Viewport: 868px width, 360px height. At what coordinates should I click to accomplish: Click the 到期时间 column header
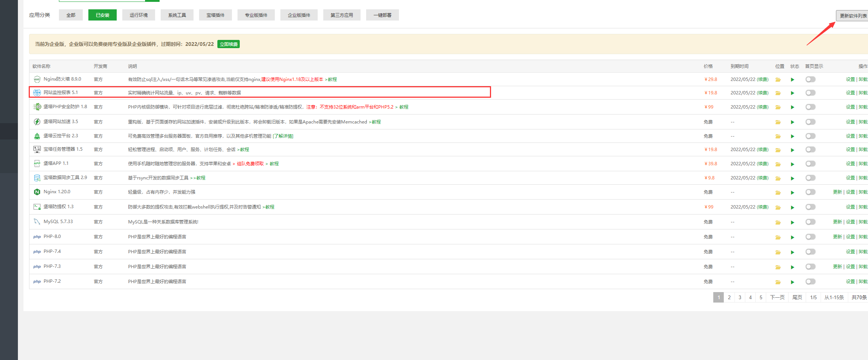[x=739, y=66]
